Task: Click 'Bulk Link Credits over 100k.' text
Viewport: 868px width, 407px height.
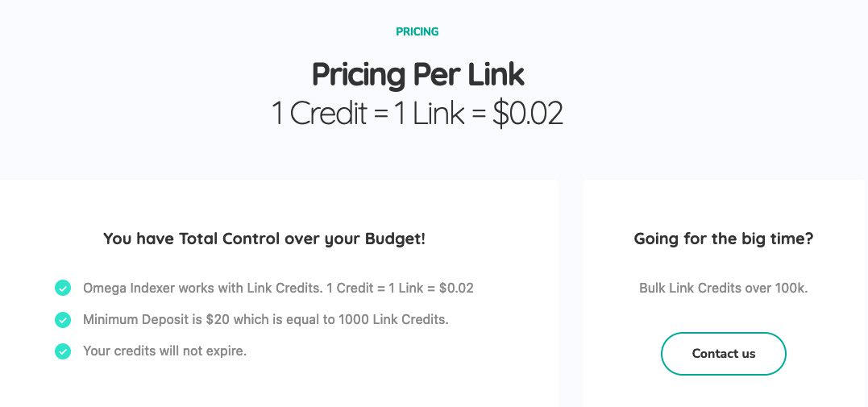Action: pos(723,288)
